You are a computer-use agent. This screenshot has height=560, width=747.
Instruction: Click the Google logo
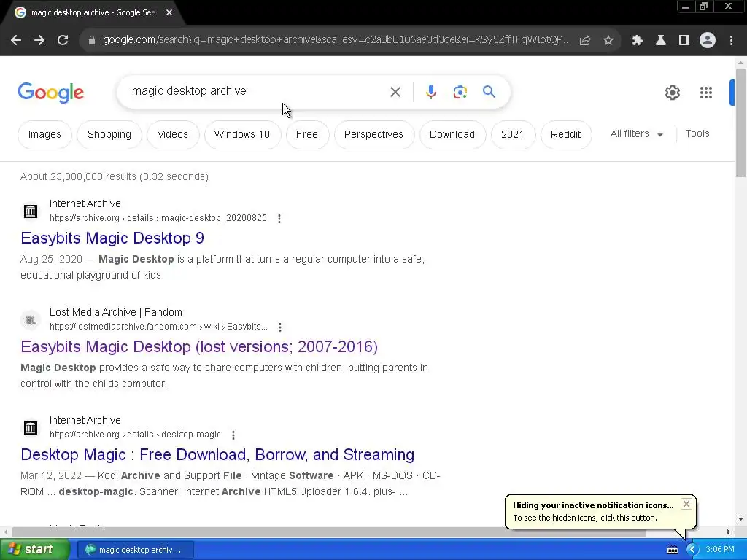pos(50,93)
